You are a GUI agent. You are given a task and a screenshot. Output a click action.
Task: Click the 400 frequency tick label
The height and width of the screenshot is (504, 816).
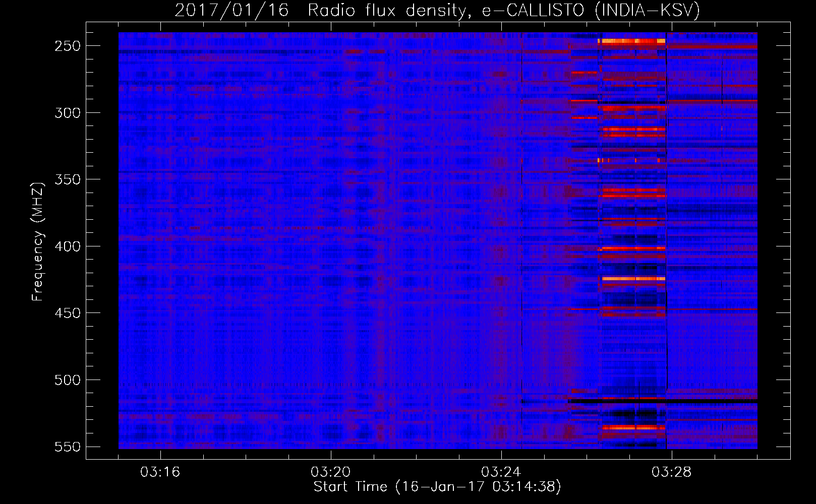pos(68,246)
